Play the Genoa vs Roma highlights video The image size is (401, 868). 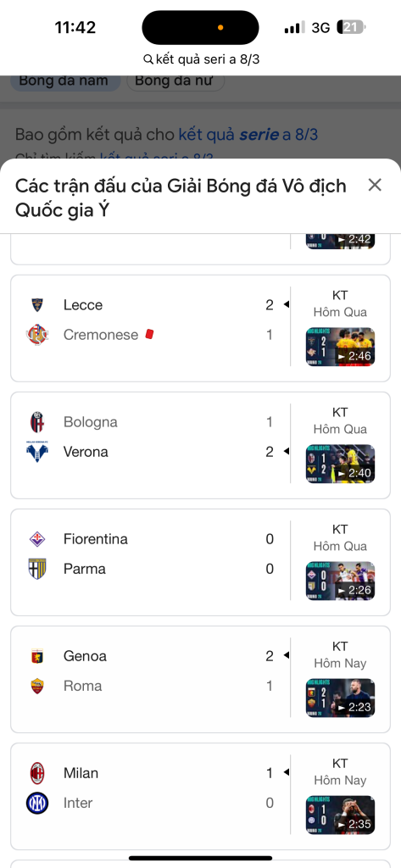340,698
